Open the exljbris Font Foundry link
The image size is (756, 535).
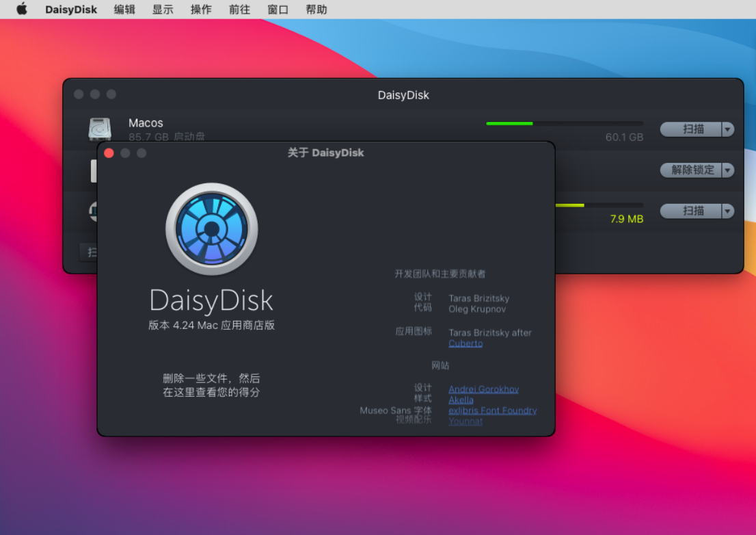pos(492,410)
